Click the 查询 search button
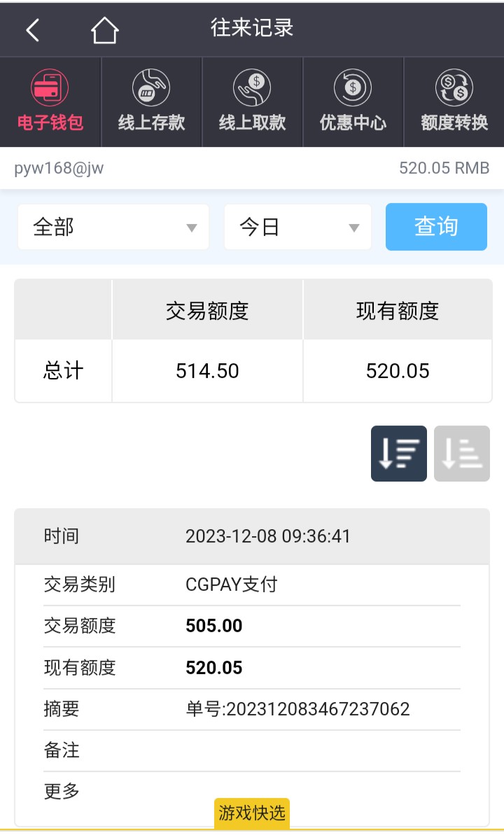 [436, 227]
